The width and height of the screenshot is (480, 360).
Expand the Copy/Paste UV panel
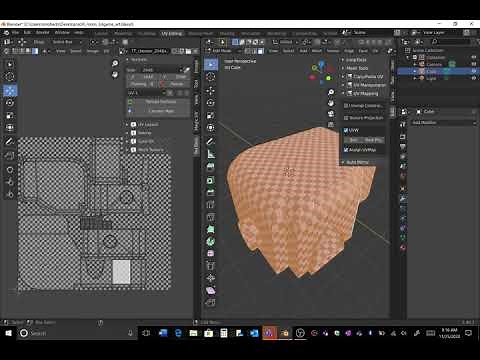coord(364,76)
